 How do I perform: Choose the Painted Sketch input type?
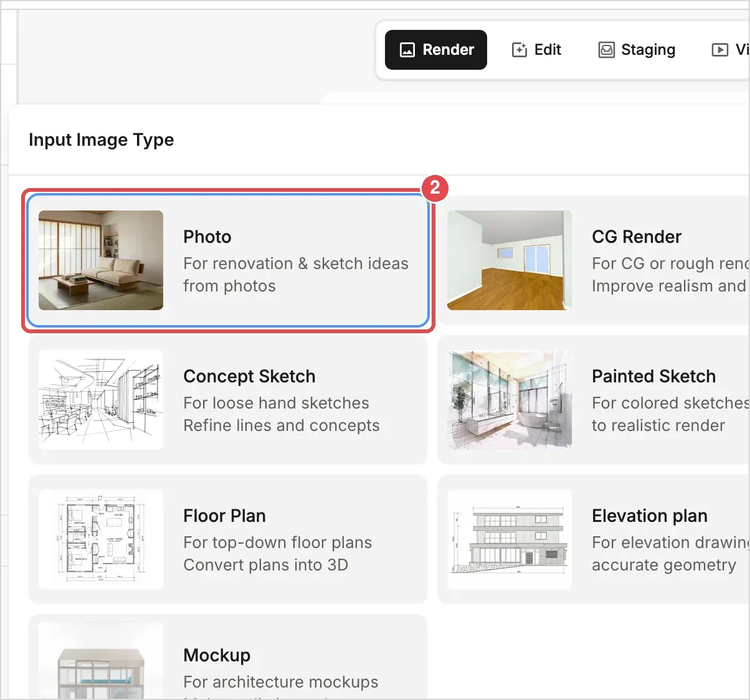(594, 400)
